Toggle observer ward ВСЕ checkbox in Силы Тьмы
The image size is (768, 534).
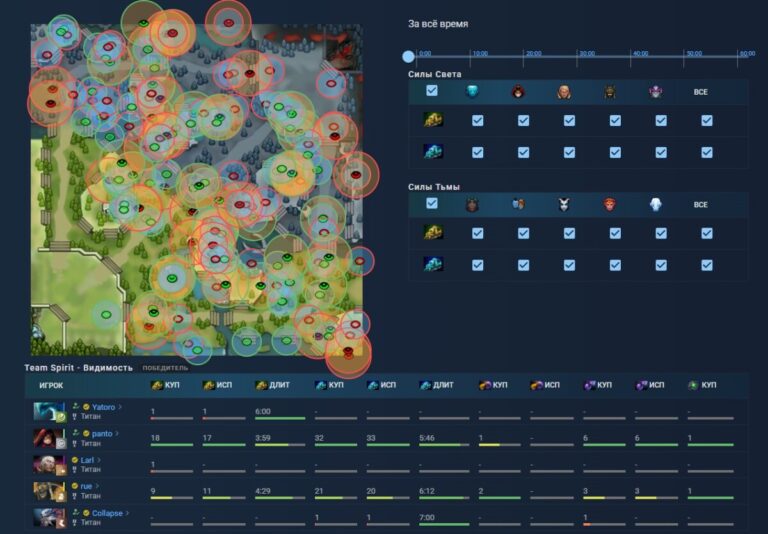click(x=707, y=233)
